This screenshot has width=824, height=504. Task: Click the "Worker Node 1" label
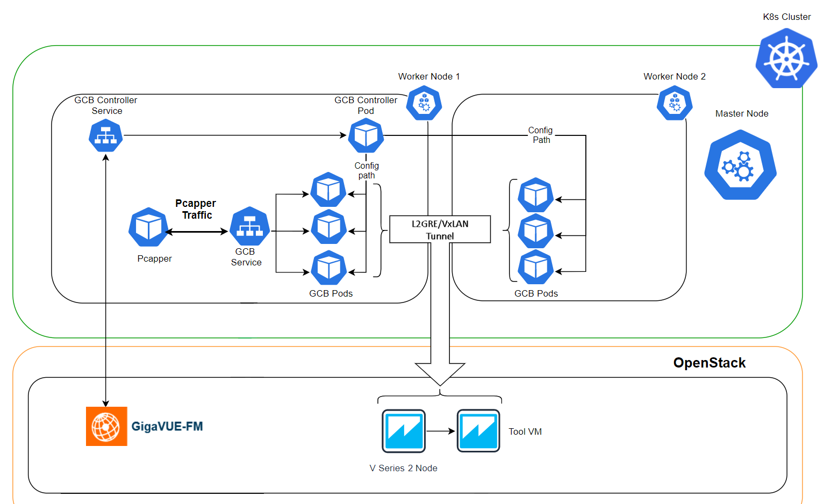pyautogui.click(x=429, y=76)
